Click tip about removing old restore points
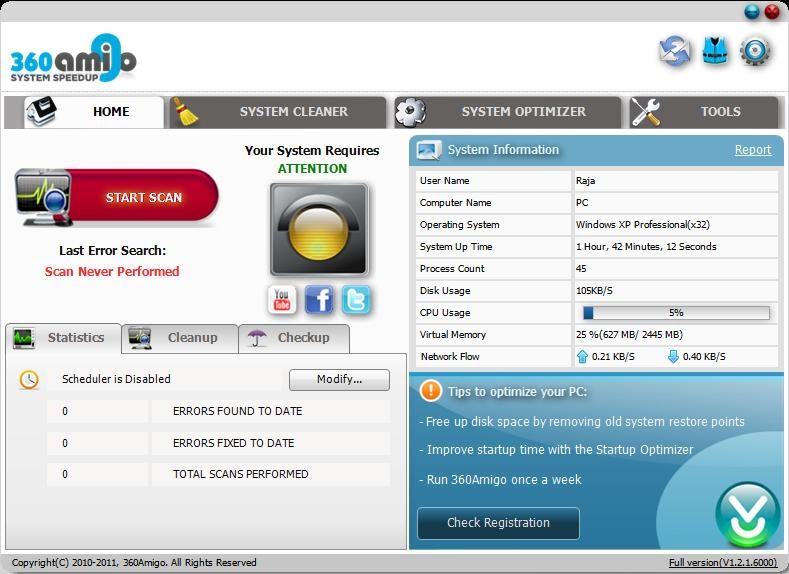Screen dimensions: 789x574 582,422
